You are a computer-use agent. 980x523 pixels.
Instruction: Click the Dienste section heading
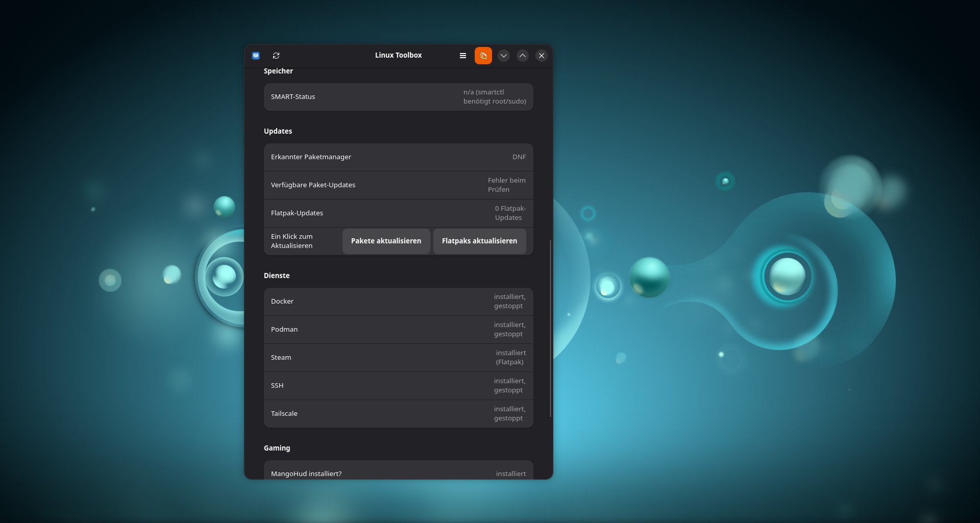pyautogui.click(x=277, y=276)
